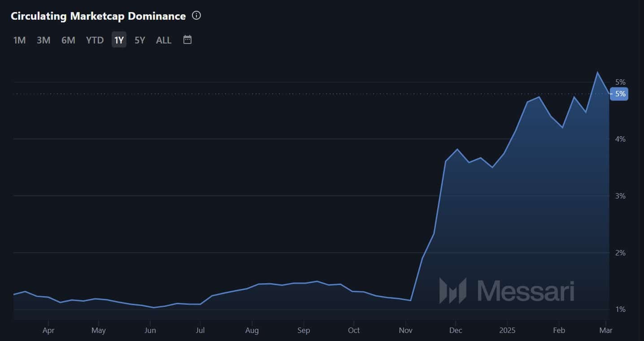Screen dimensions: 644x341
Task: Click the Oct label on the x-axis
Action: [x=354, y=331]
